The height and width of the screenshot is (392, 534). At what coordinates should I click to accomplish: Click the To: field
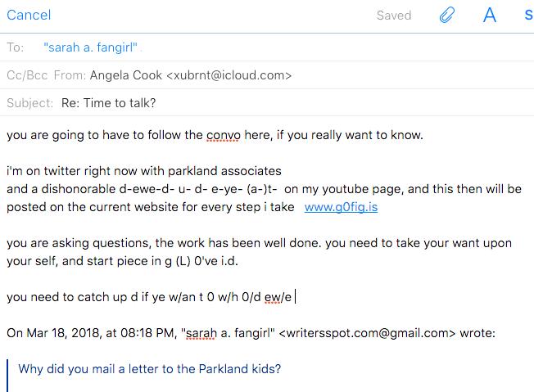[267, 47]
